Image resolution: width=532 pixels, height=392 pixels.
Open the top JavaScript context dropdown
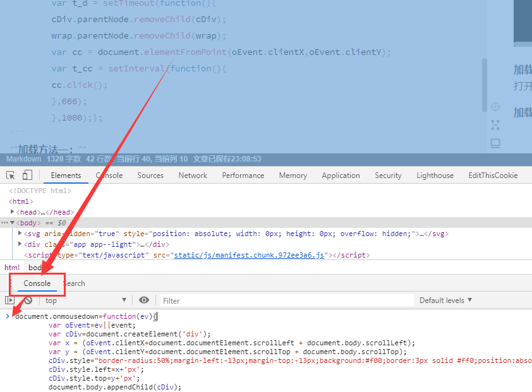tap(85, 300)
